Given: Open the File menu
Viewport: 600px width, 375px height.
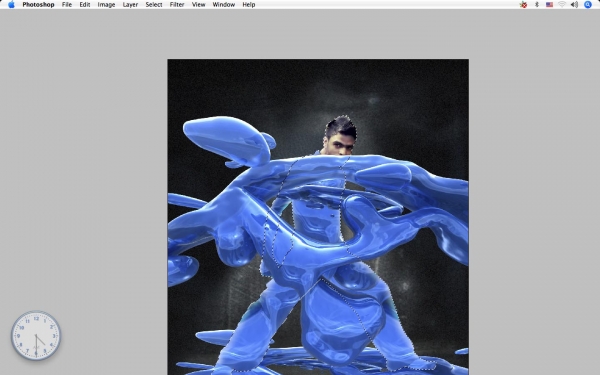Looking at the screenshot, I should click(x=67, y=5).
